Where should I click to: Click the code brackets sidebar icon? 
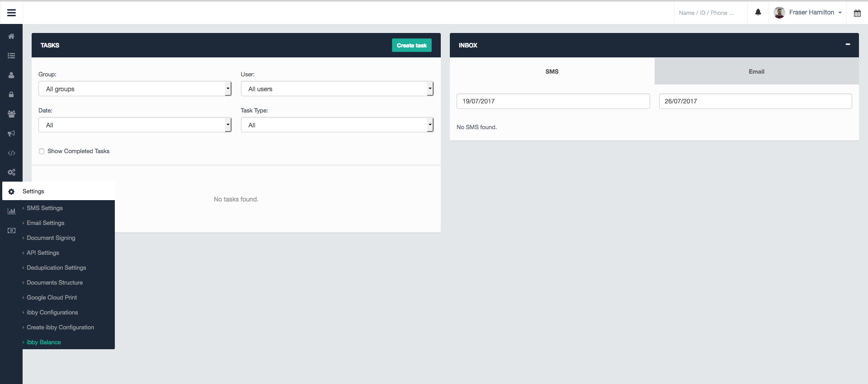coord(11,153)
